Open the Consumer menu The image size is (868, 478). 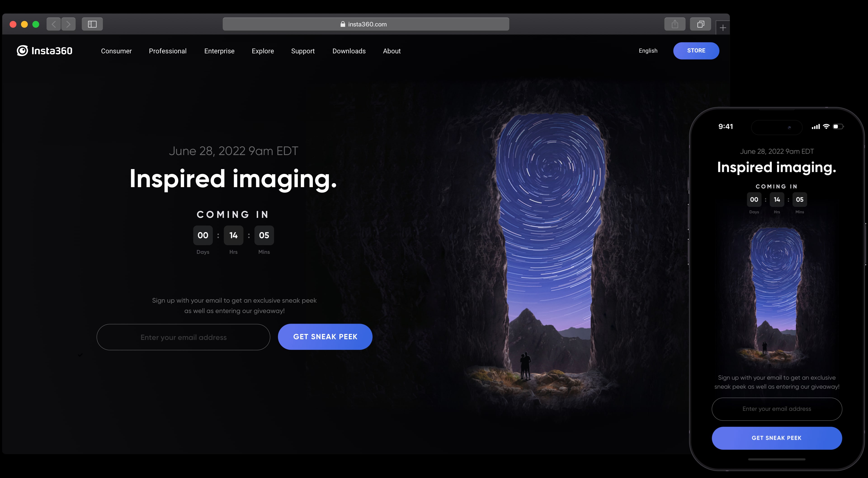(x=116, y=51)
